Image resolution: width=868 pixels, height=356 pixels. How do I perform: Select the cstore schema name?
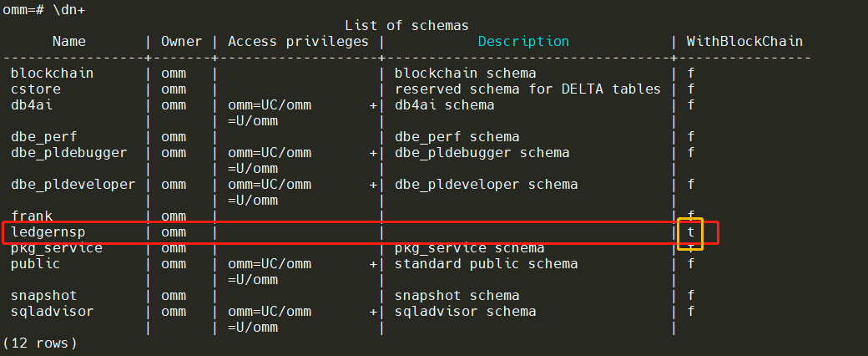(x=35, y=89)
